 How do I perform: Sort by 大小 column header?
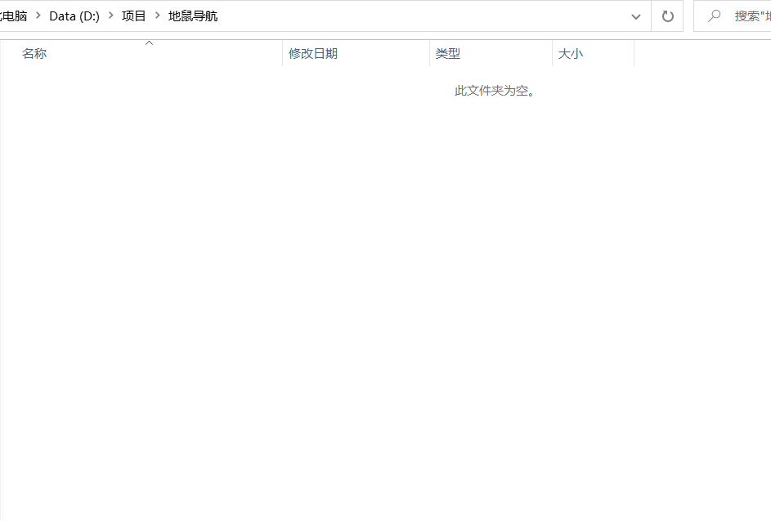pos(594,54)
